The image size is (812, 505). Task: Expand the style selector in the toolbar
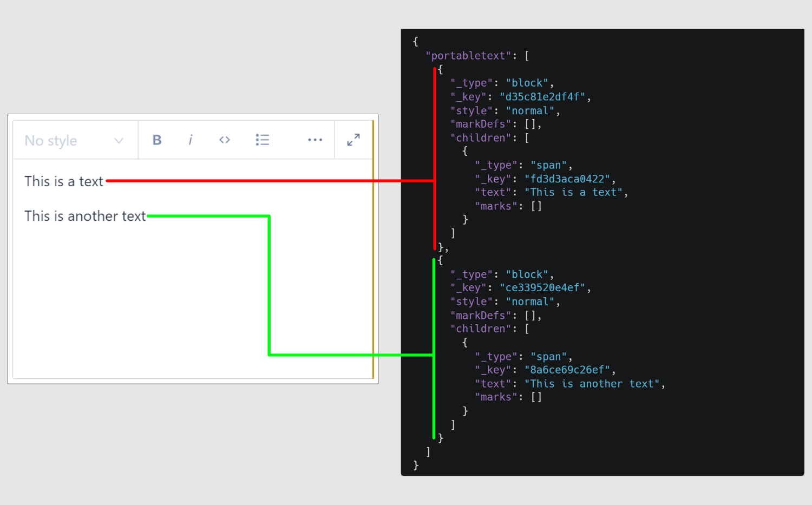[x=75, y=140]
